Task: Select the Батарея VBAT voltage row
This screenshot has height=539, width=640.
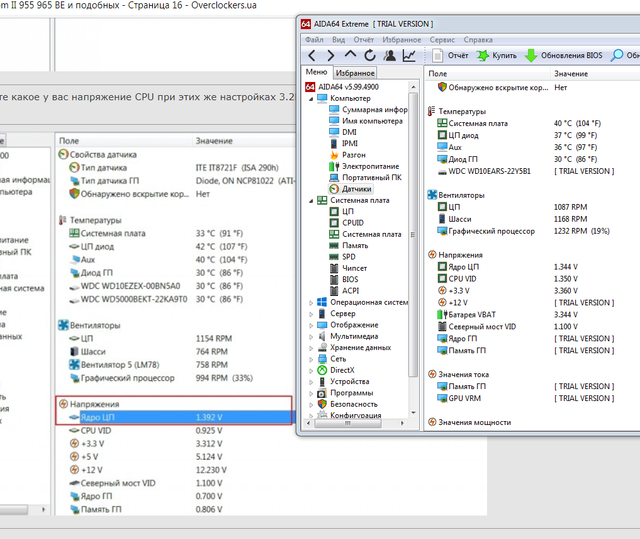Action: tap(531, 315)
